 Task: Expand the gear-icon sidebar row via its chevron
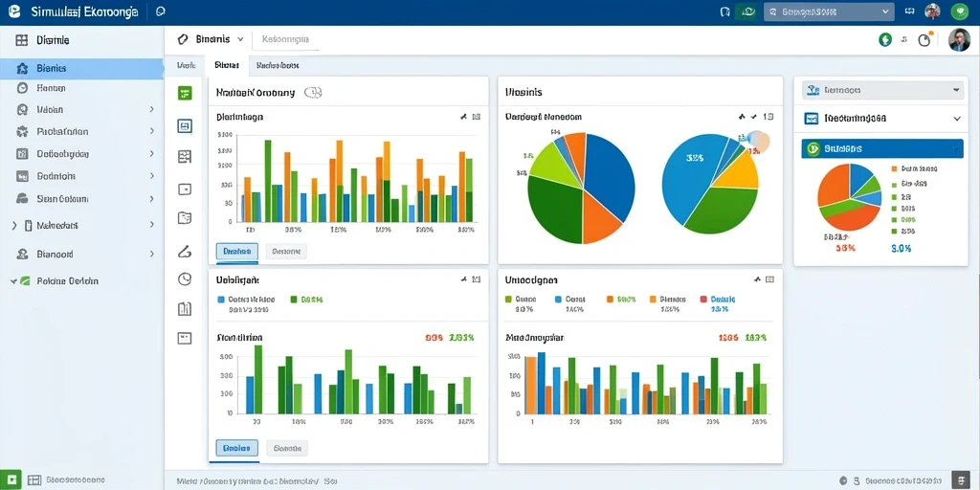point(152,131)
